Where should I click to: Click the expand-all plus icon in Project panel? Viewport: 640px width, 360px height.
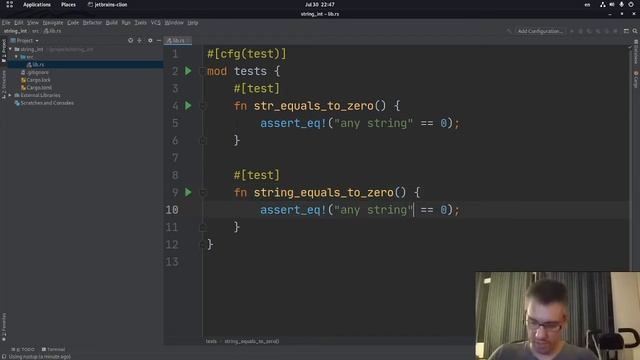140,40
